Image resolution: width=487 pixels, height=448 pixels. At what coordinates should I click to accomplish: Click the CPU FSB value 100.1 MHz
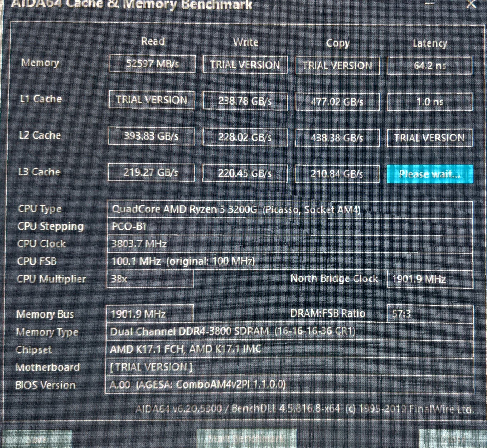click(x=290, y=262)
